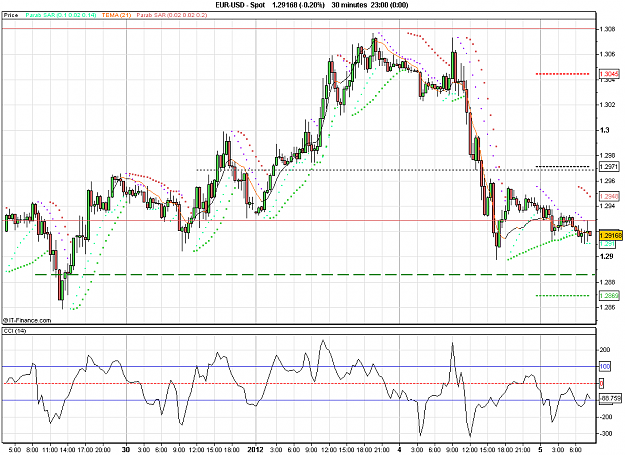The height and width of the screenshot is (455, 625).
Task: Click the pink 1.2948 price tag
Action: (x=609, y=196)
